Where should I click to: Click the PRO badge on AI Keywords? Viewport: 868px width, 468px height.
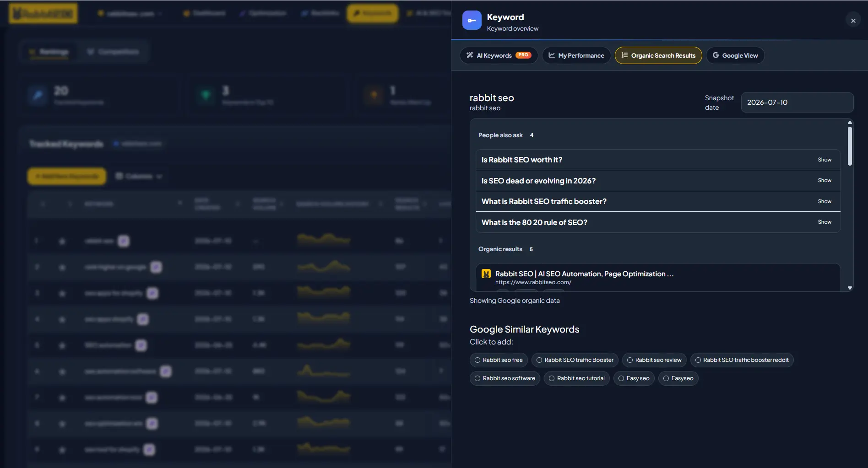click(x=523, y=55)
